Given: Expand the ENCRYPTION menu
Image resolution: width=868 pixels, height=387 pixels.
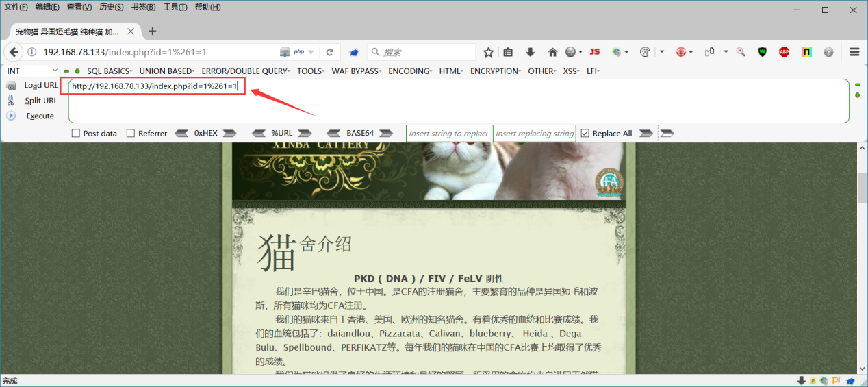Looking at the screenshot, I should tap(496, 71).
